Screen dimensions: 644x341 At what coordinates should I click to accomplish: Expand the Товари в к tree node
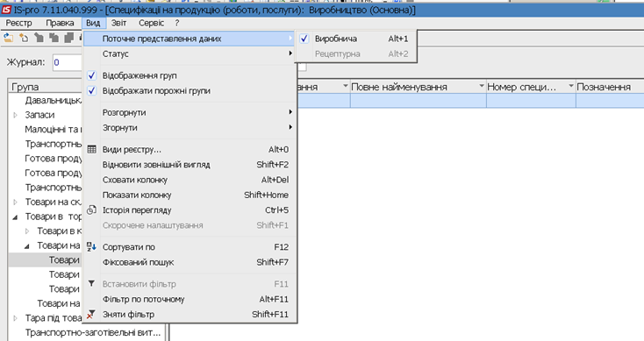point(27,231)
